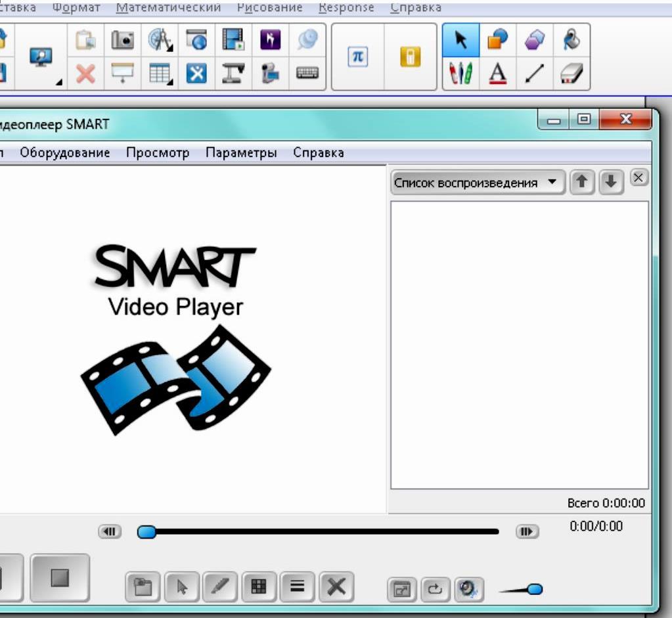Open the Математический menu
The height and width of the screenshot is (618, 672).
click(168, 7)
